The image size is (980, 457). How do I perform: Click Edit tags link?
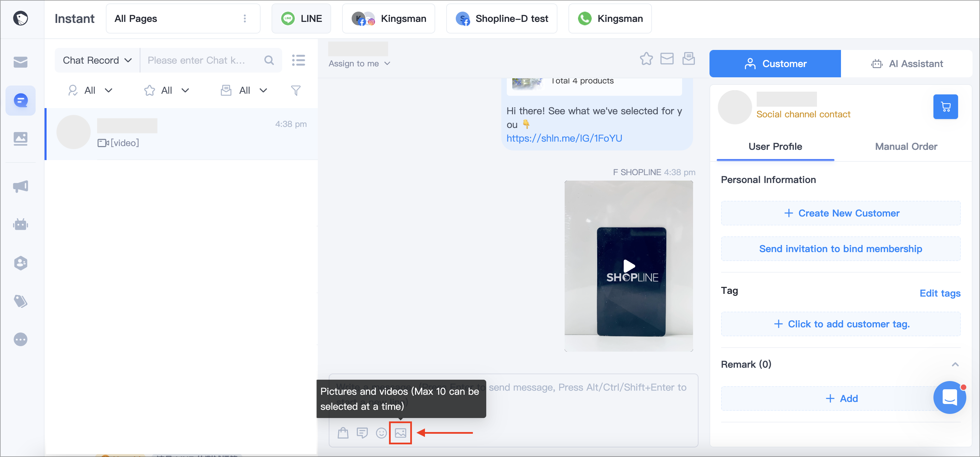click(940, 293)
